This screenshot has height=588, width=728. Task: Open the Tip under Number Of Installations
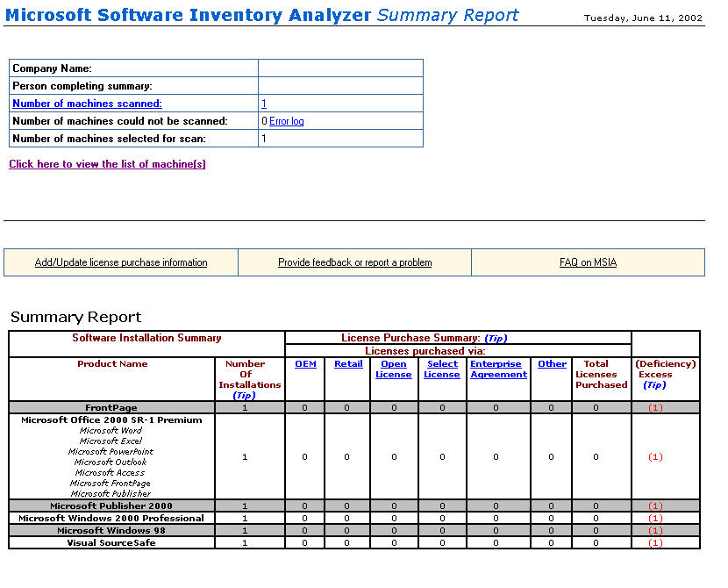pos(245,395)
